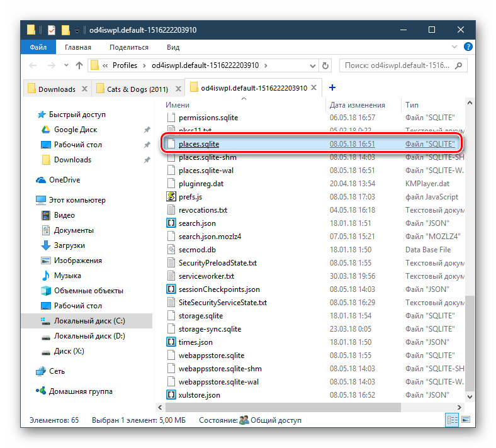The width and height of the screenshot is (496, 448).
Task: Switch to the Downloads folder tab
Action: 57,89
